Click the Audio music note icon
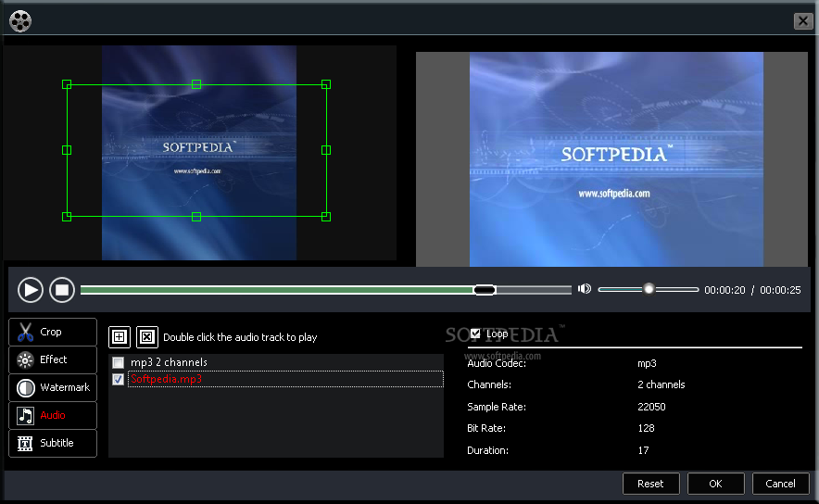Screen dimensions: 819x504 25,415
